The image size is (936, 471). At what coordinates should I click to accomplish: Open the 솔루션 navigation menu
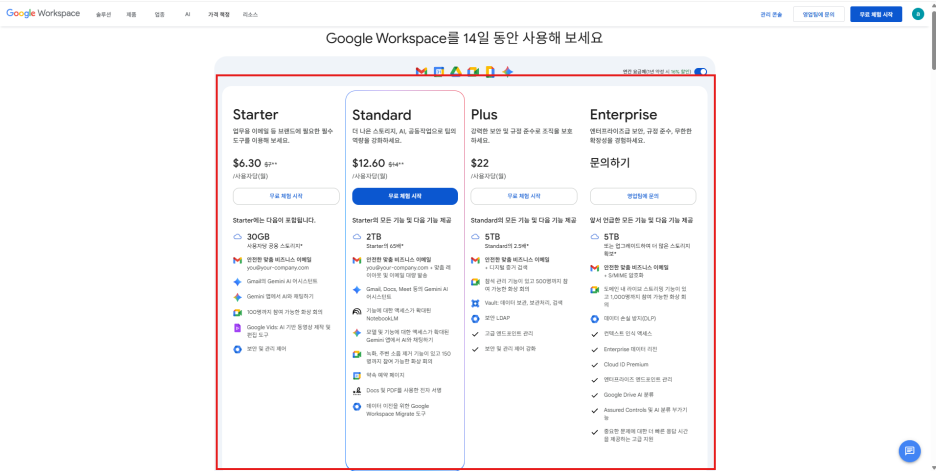[103, 14]
